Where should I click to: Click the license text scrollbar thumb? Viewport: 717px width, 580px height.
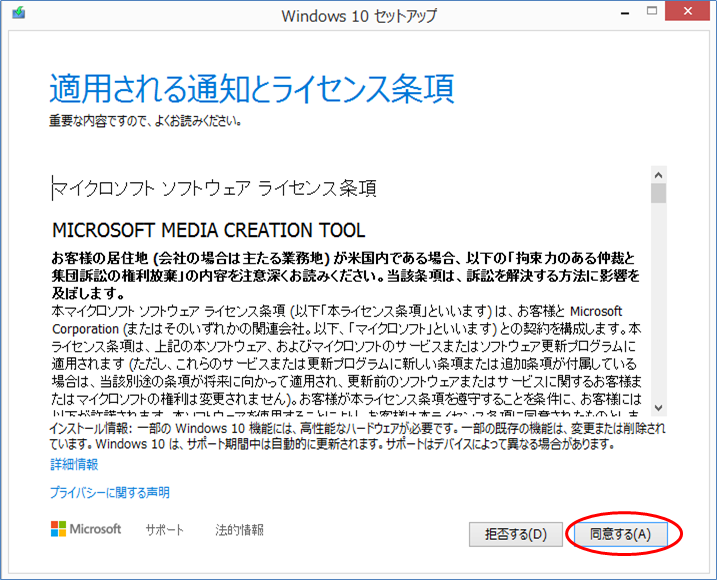(x=658, y=193)
